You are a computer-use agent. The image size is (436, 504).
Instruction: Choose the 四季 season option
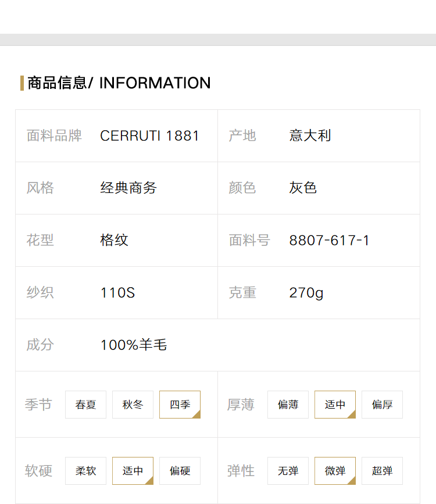[180, 405]
